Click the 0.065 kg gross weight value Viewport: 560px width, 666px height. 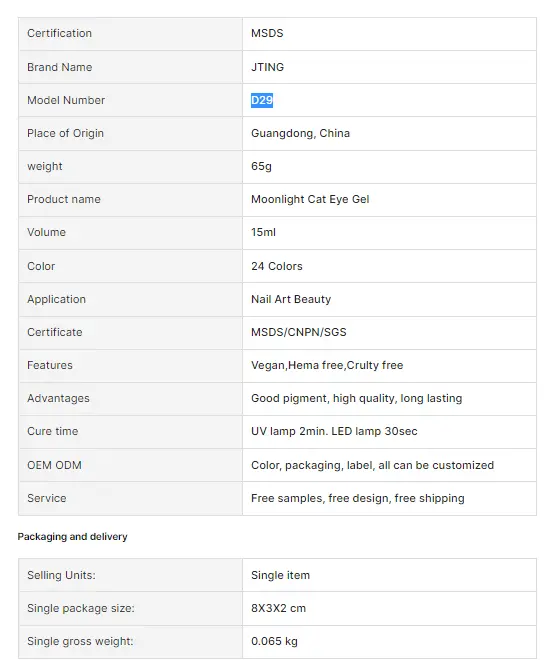pyautogui.click(x=274, y=641)
